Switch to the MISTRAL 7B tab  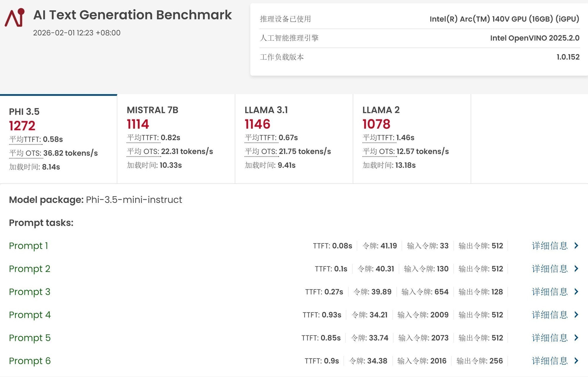click(x=152, y=110)
